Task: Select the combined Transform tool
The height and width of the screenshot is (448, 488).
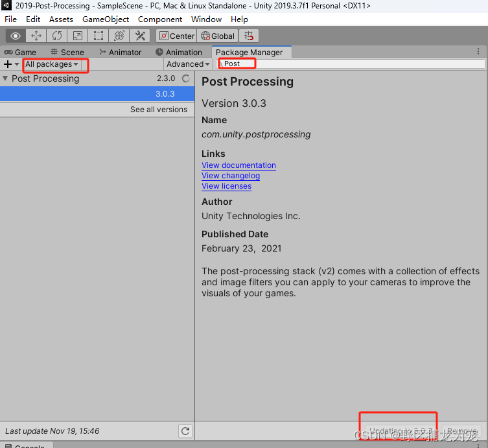Action: [119, 36]
